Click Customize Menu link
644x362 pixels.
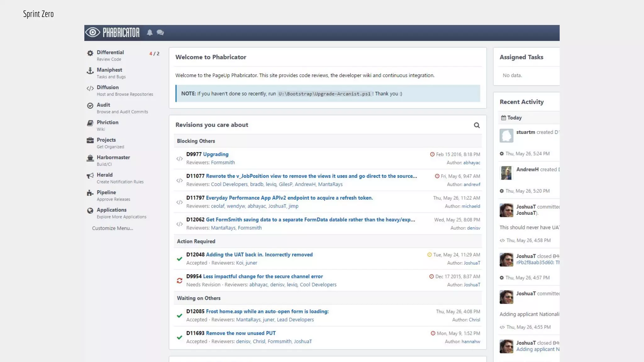tap(112, 228)
